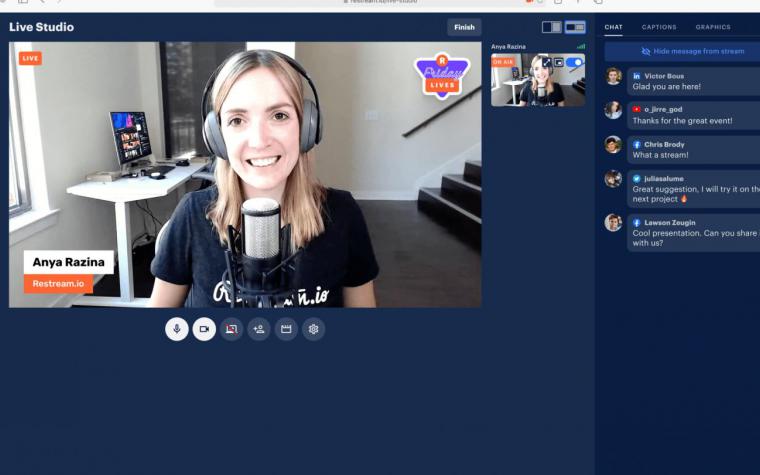Select the picture-and-thumbnails layout icon
Image resolution: width=760 pixels, height=475 pixels.
(x=575, y=27)
